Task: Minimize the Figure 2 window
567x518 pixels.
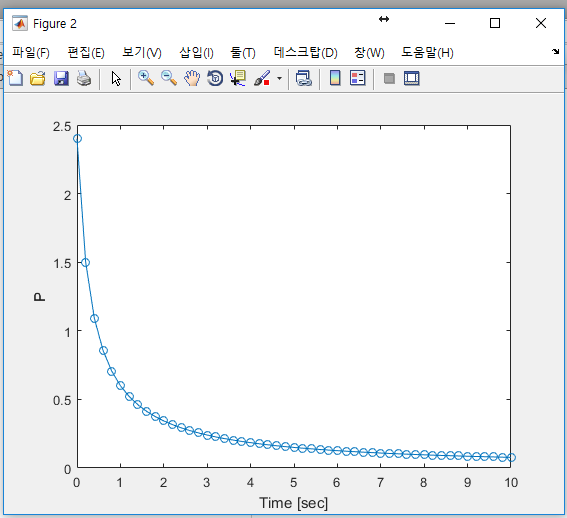Action: coord(450,24)
